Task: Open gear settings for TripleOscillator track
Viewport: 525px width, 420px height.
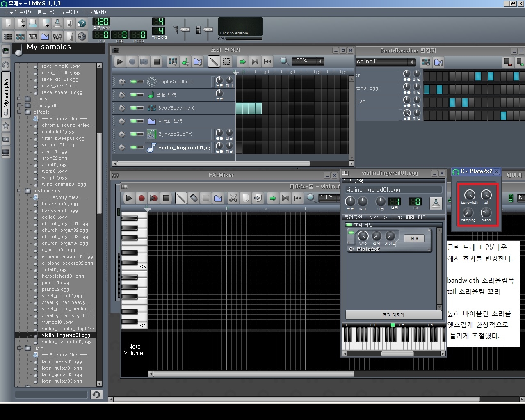Action: pos(122,82)
